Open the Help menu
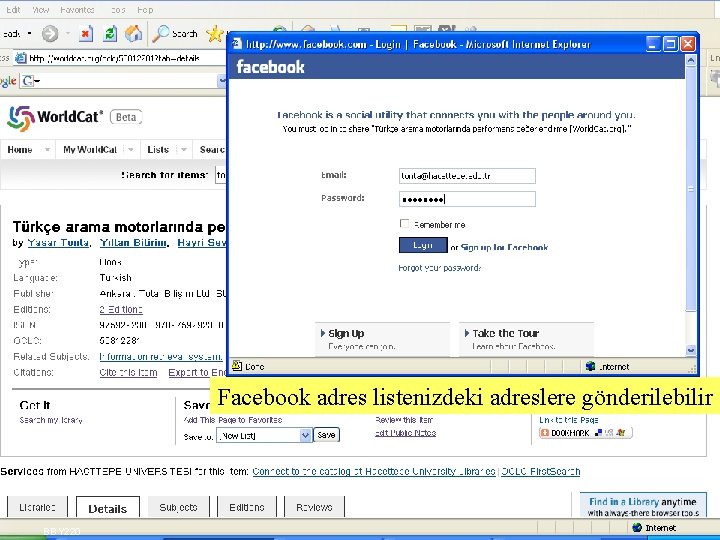 point(145,10)
